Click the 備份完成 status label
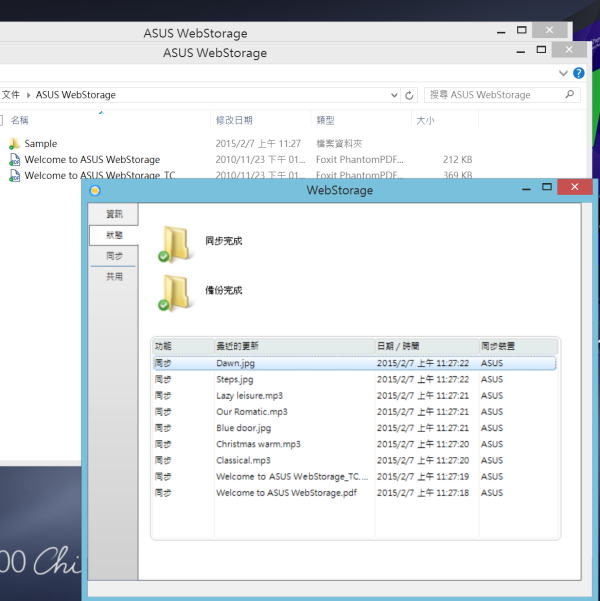600x601 pixels. [x=224, y=290]
